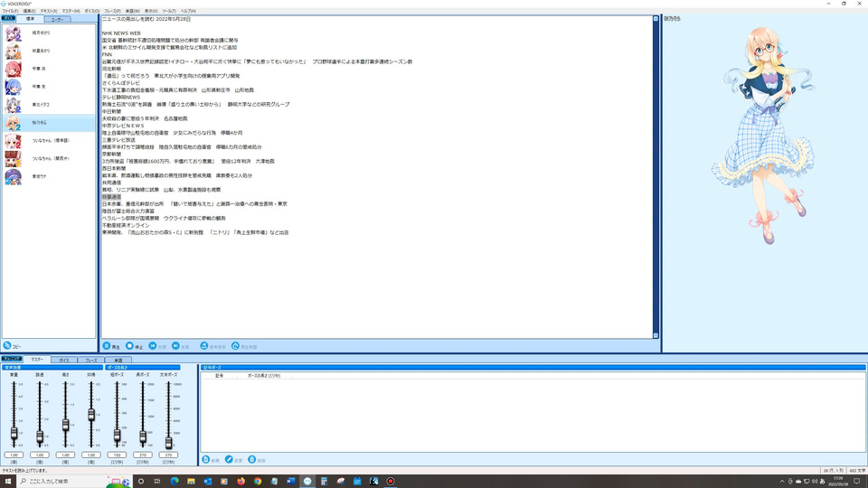Click the 短ポーズ value field showing 150
The image size is (868, 488).
[x=117, y=455]
